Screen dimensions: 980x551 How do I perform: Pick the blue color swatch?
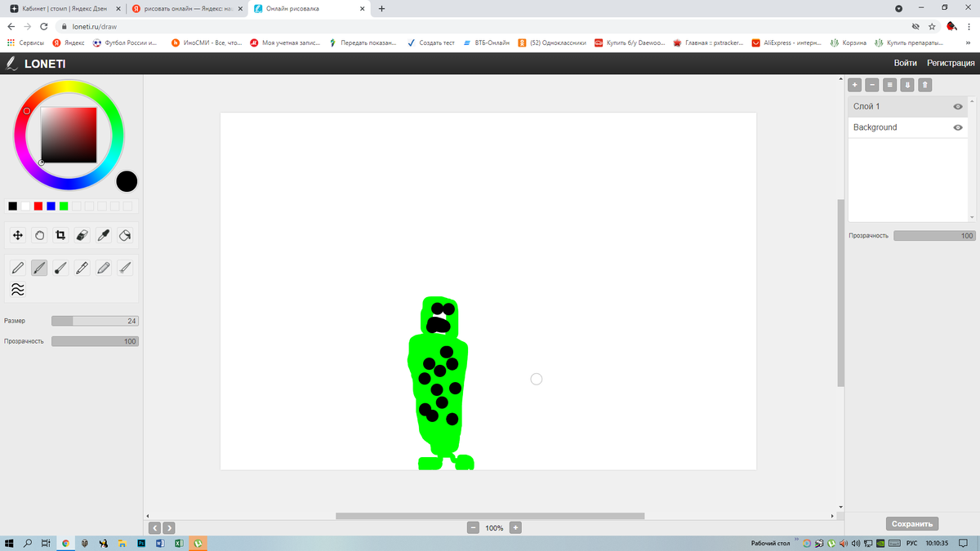point(51,206)
